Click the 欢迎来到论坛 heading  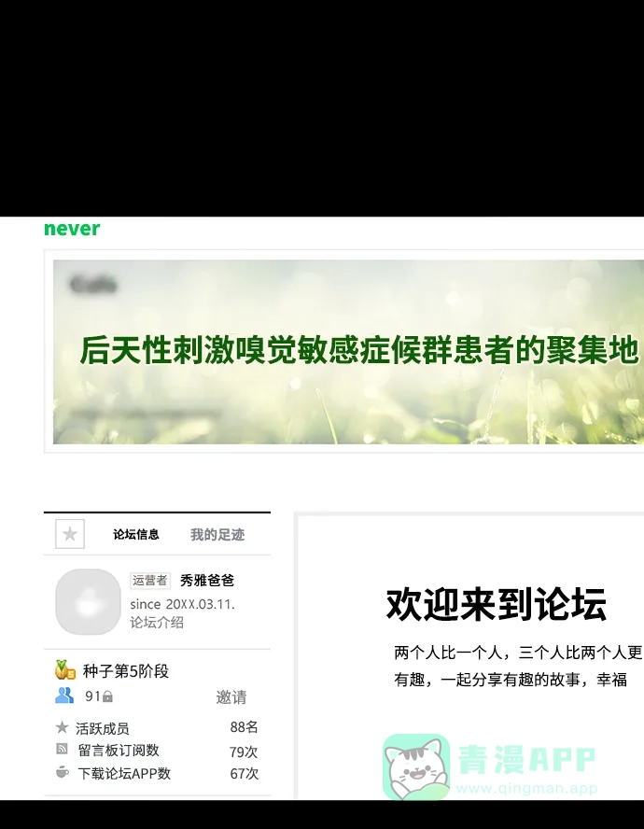coord(496,604)
